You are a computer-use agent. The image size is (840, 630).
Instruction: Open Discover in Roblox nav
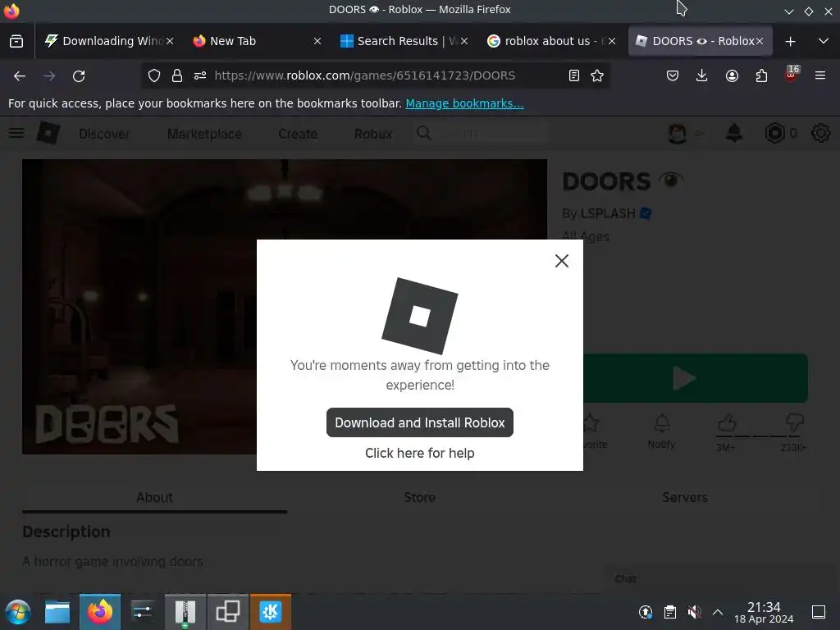(x=104, y=134)
